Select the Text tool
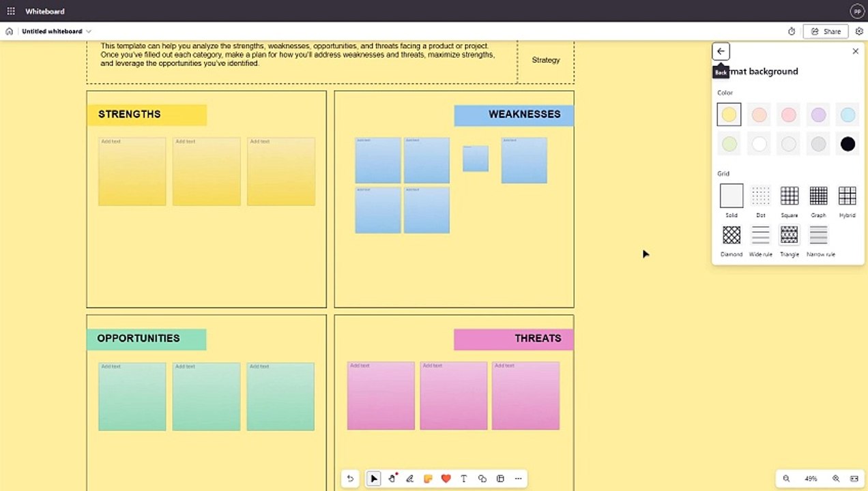Image resolution: width=868 pixels, height=491 pixels. (x=464, y=479)
